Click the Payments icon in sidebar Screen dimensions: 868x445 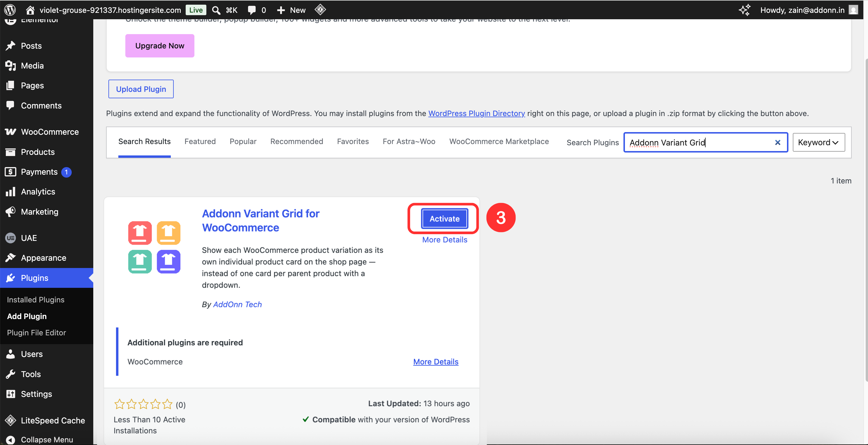(x=10, y=171)
